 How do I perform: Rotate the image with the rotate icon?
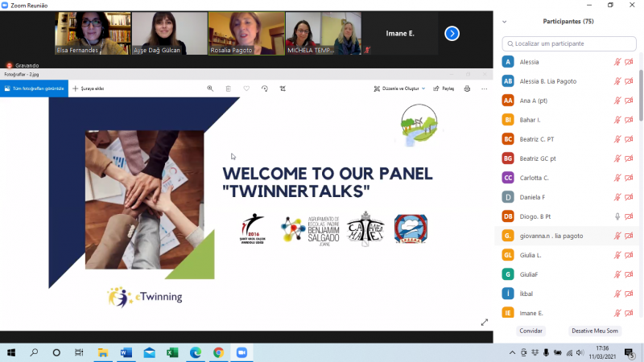pyautogui.click(x=265, y=88)
